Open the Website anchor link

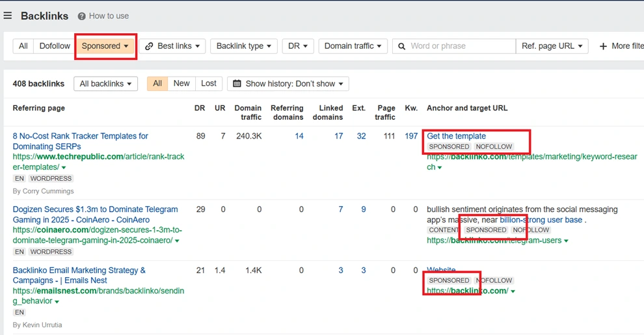tap(441, 270)
